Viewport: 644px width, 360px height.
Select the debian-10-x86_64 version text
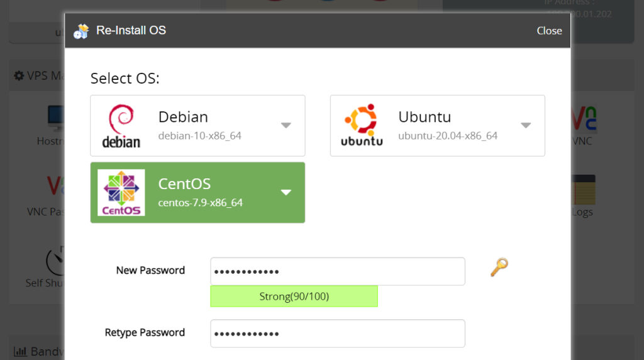tap(199, 136)
